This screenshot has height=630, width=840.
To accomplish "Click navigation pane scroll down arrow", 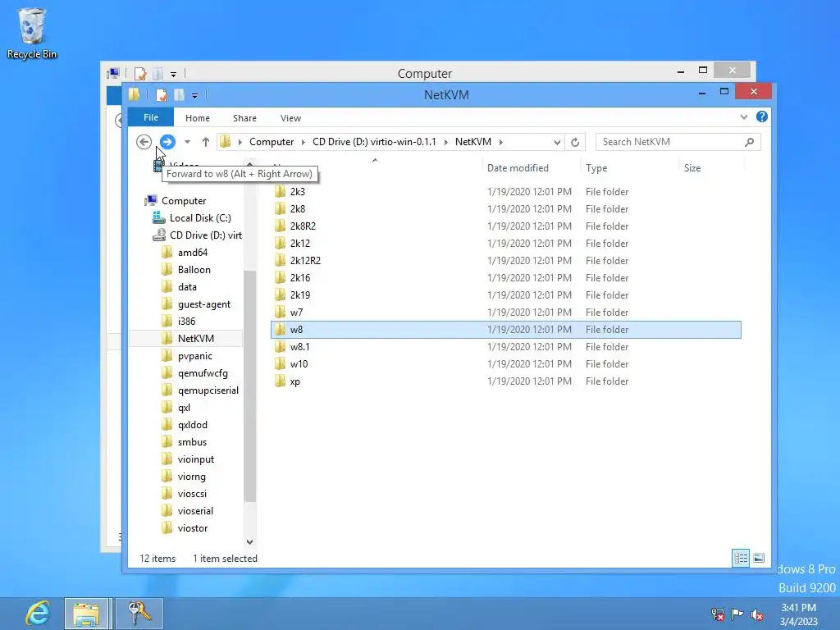I will point(249,542).
